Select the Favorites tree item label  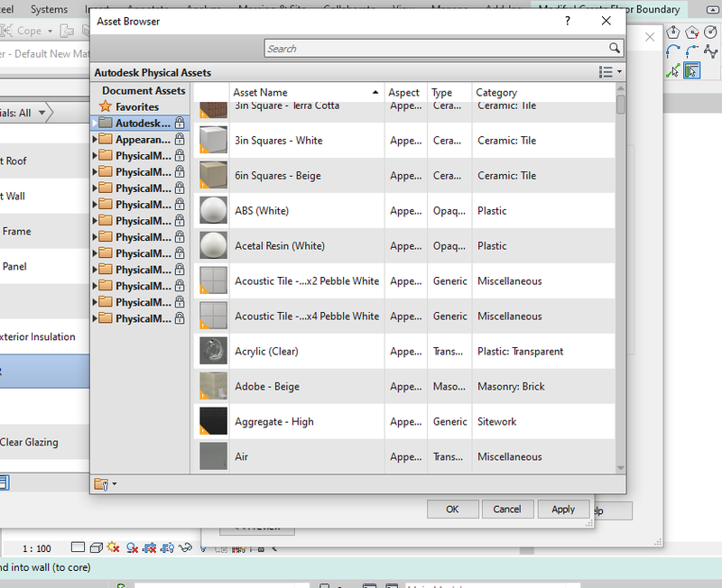pos(137,106)
